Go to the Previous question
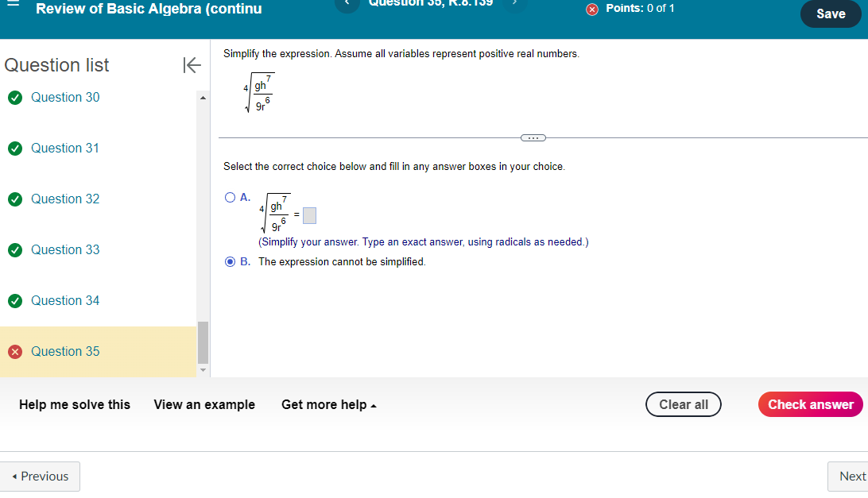Viewport: 868px width, 498px height. (x=40, y=476)
